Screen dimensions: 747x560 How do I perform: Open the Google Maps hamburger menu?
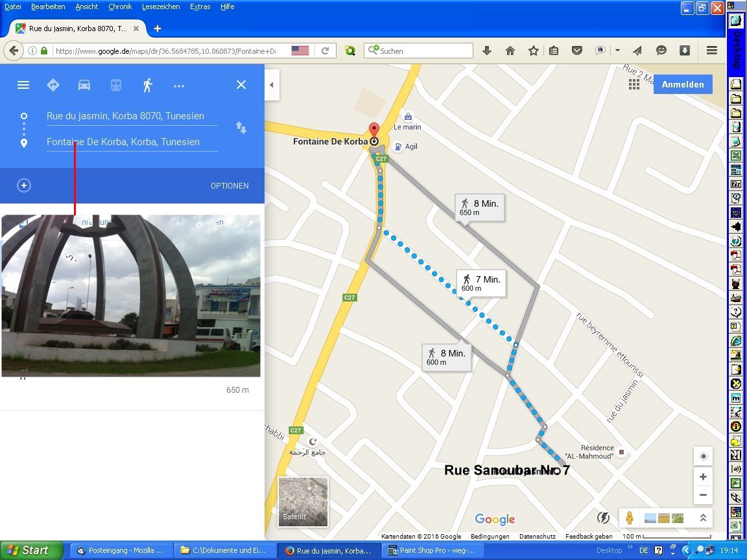coord(23,85)
